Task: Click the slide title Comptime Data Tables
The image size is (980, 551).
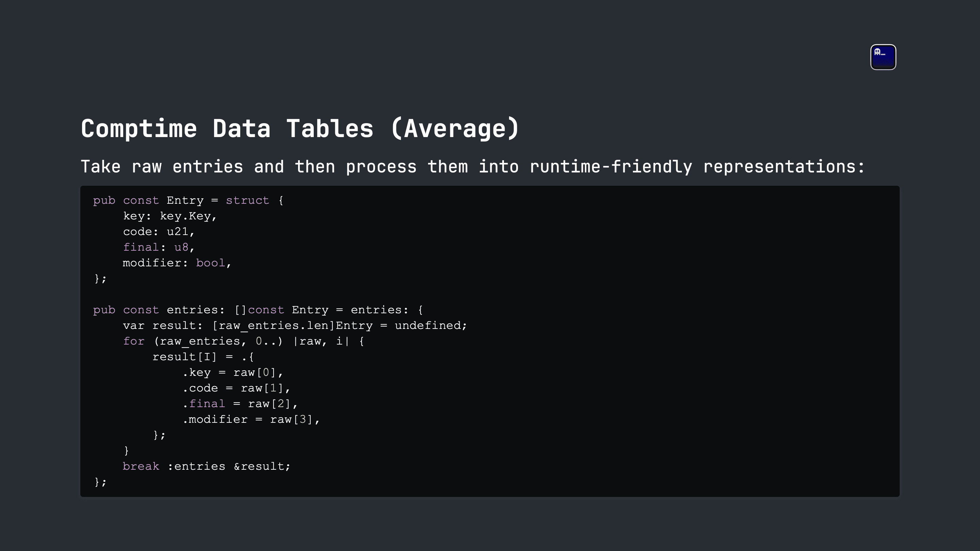Action: [227, 129]
